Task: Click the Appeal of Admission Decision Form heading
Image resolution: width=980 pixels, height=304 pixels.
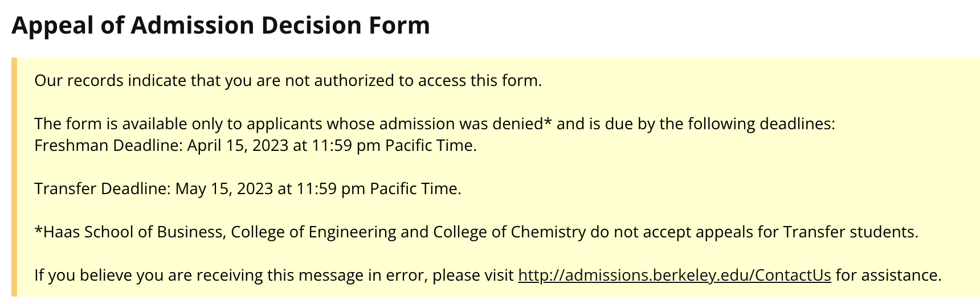Action: pyautogui.click(x=220, y=26)
